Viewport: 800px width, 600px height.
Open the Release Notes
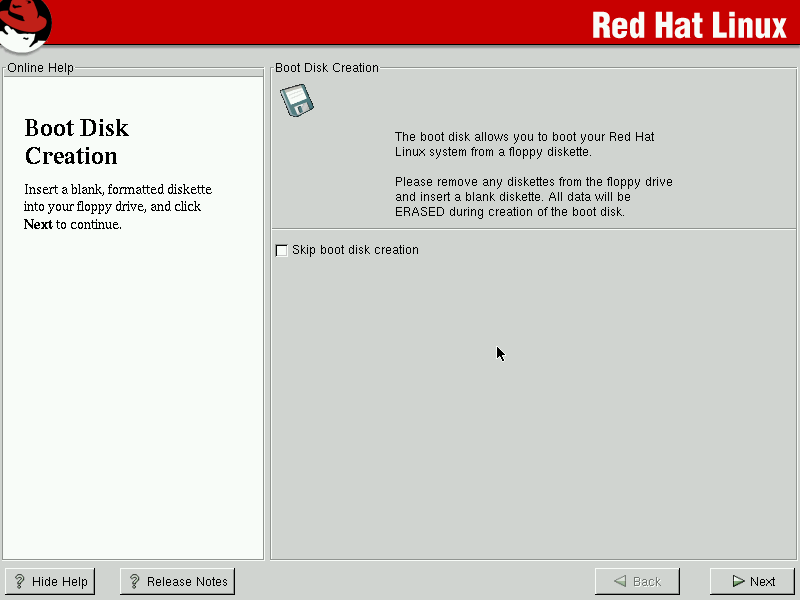pos(178,581)
